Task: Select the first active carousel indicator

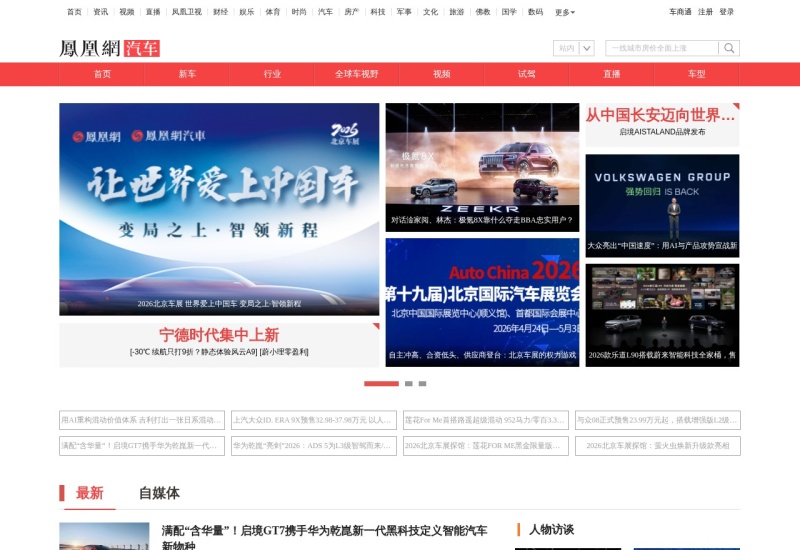Action: tap(381, 384)
